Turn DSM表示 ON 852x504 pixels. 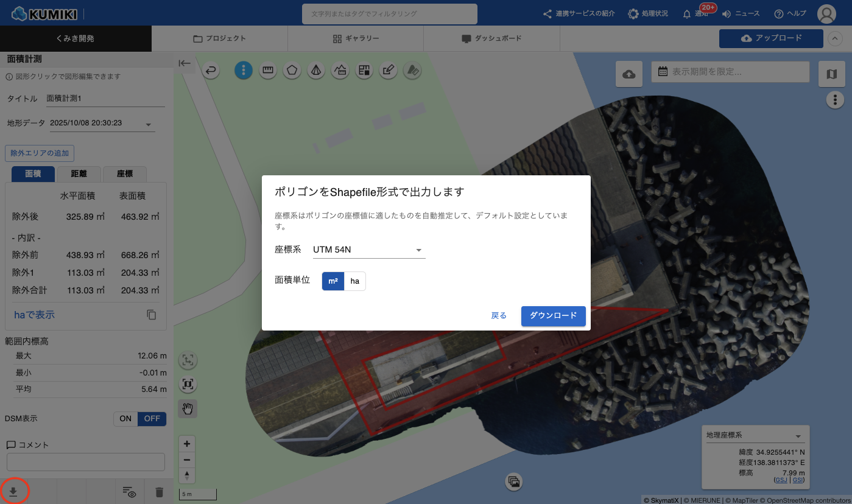point(125,419)
